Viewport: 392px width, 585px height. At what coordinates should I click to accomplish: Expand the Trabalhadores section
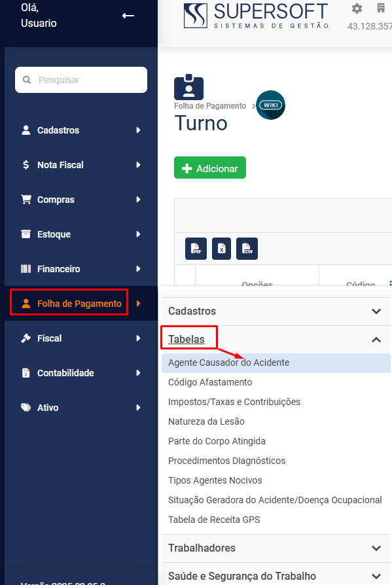(376, 548)
